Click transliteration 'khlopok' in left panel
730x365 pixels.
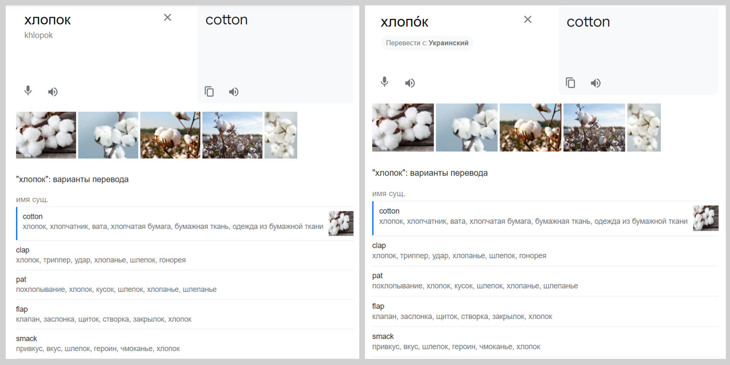pos(39,35)
